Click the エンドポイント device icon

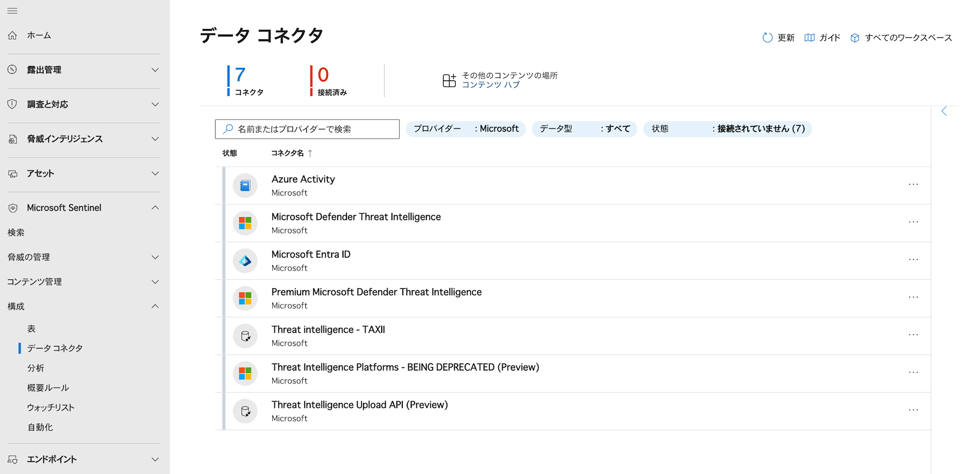(12, 459)
